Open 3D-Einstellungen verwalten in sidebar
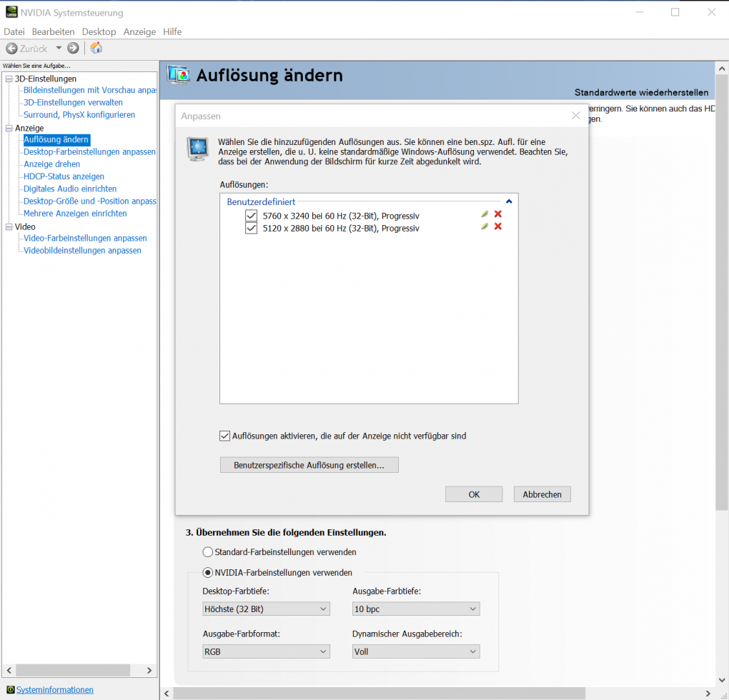Screen dimensions: 729x700 tap(73, 103)
